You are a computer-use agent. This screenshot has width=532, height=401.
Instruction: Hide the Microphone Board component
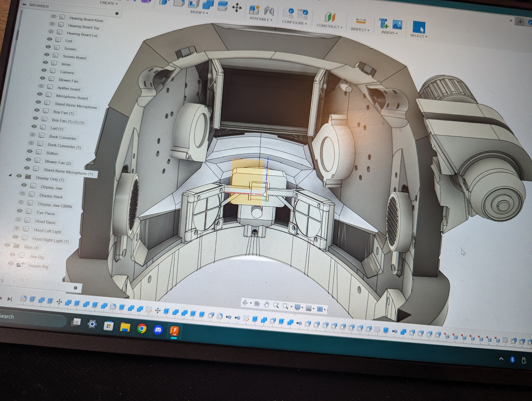click(x=40, y=94)
